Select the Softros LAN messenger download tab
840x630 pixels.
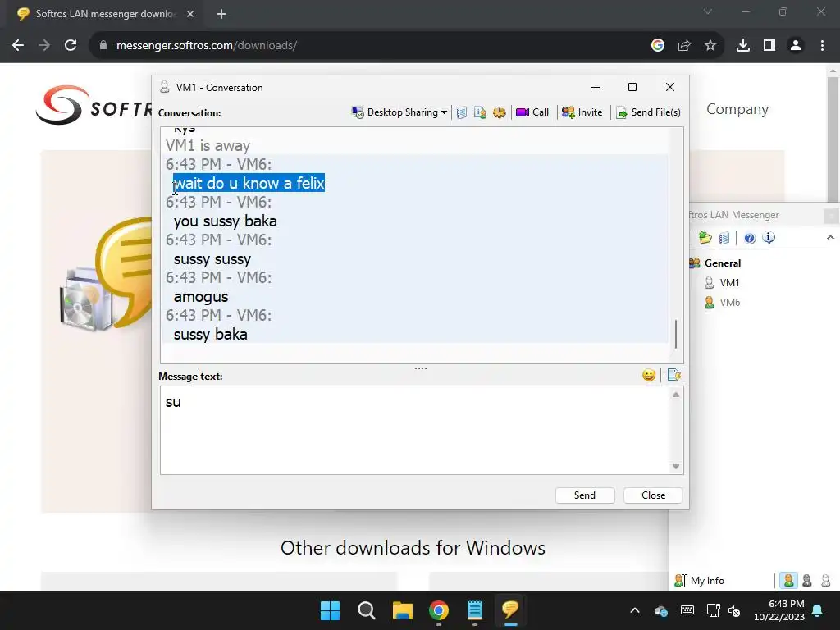coord(105,14)
